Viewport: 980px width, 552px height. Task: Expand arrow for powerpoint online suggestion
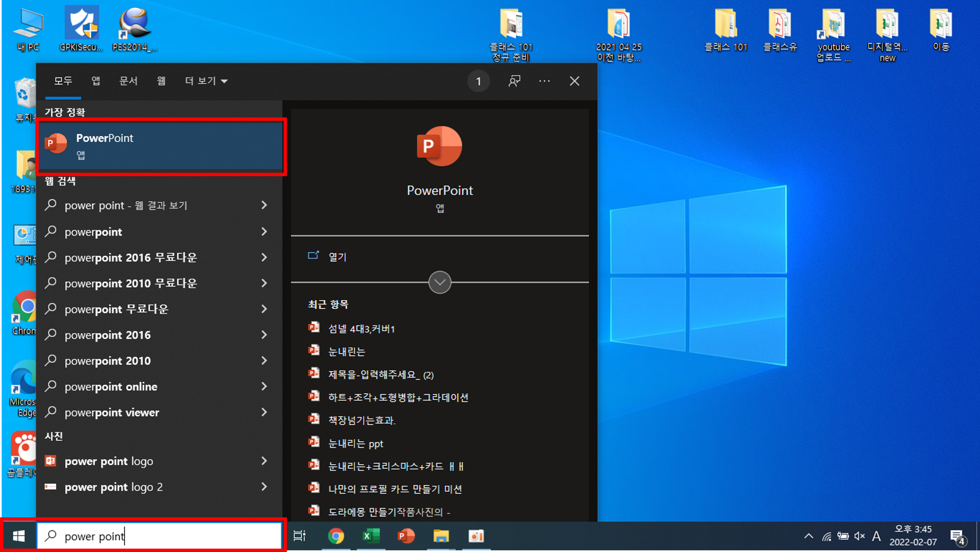click(264, 386)
